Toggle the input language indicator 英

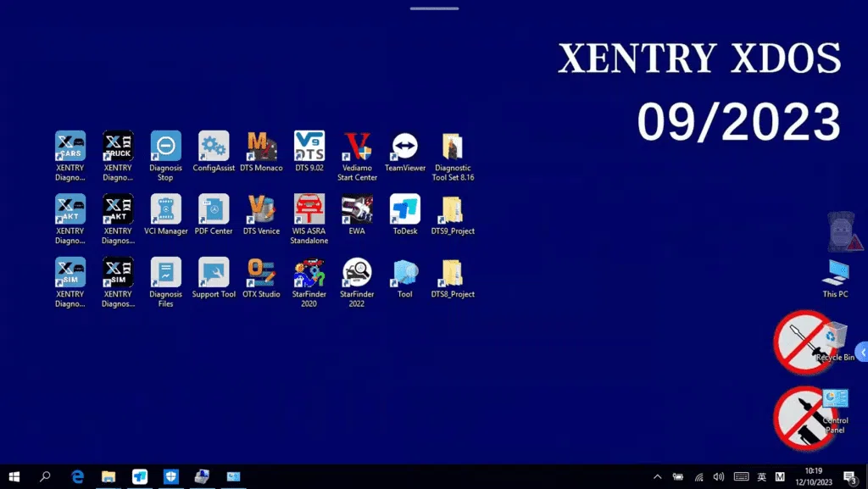click(761, 477)
